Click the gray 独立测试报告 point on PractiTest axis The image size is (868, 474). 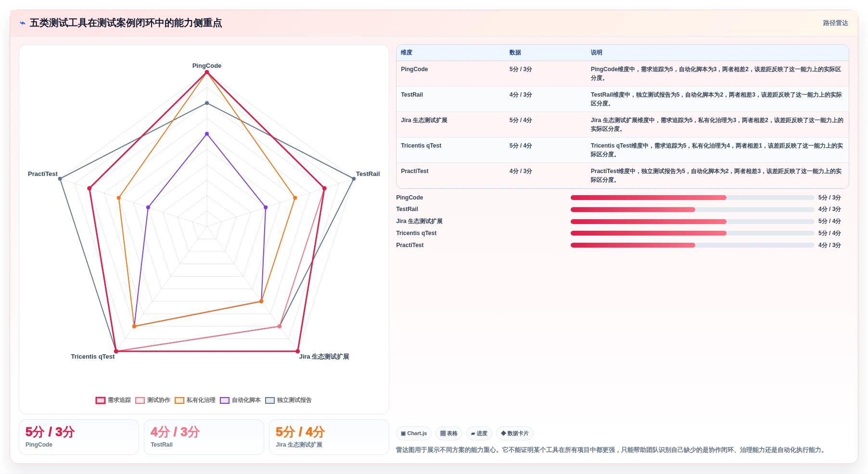coord(60,179)
